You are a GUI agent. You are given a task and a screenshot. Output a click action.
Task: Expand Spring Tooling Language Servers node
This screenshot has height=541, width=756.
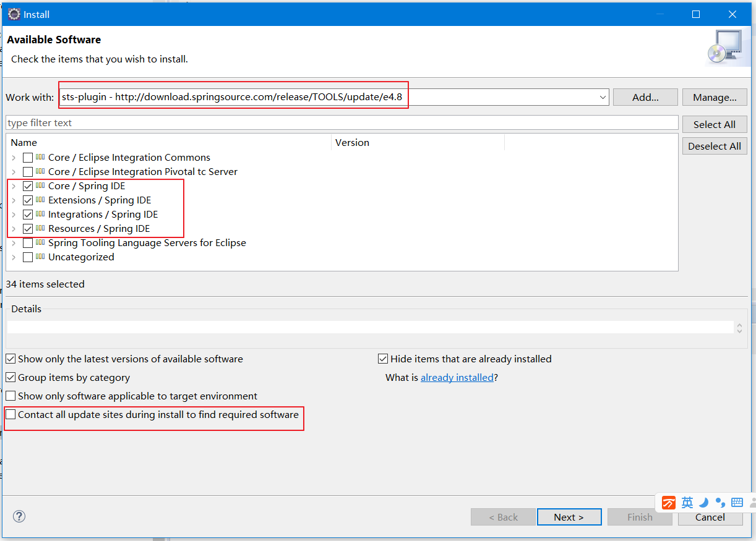coord(14,243)
